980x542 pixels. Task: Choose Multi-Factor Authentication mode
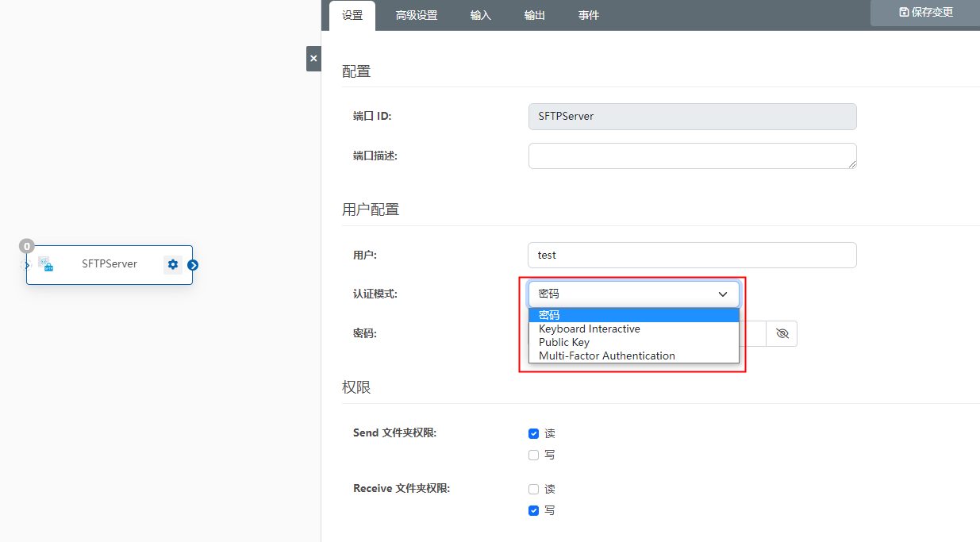click(x=634, y=356)
